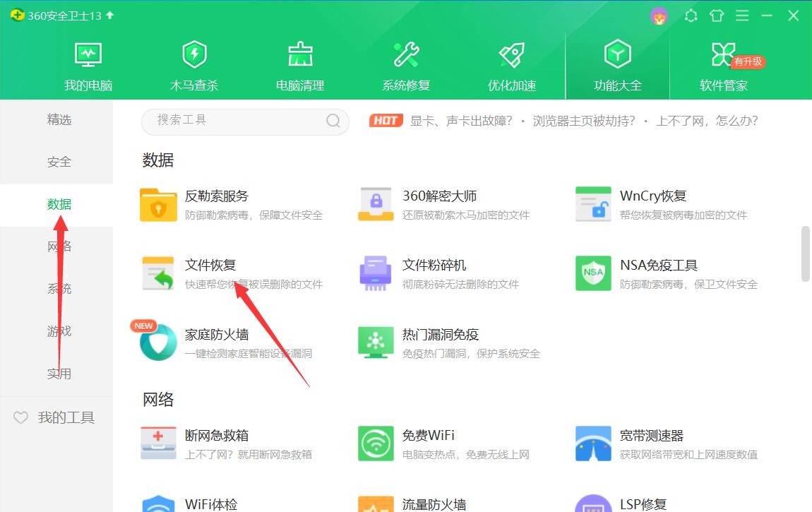Image resolution: width=812 pixels, height=512 pixels.
Task: Open the 文件恢复 file recovery tool
Action: 210,266
